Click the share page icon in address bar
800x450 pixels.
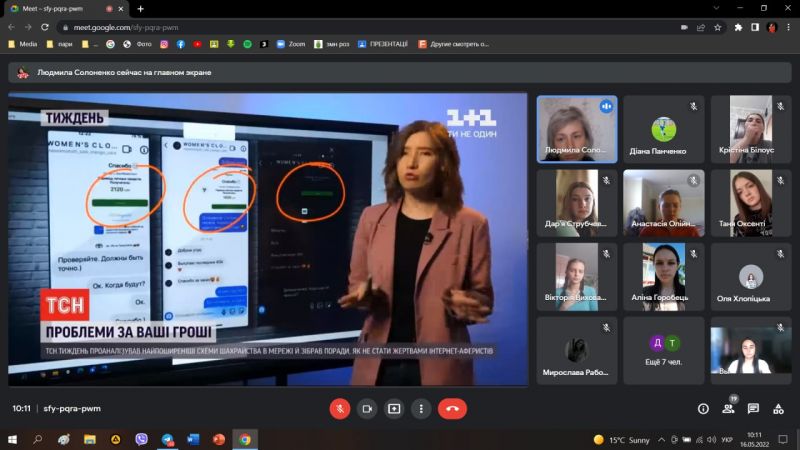(x=701, y=28)
